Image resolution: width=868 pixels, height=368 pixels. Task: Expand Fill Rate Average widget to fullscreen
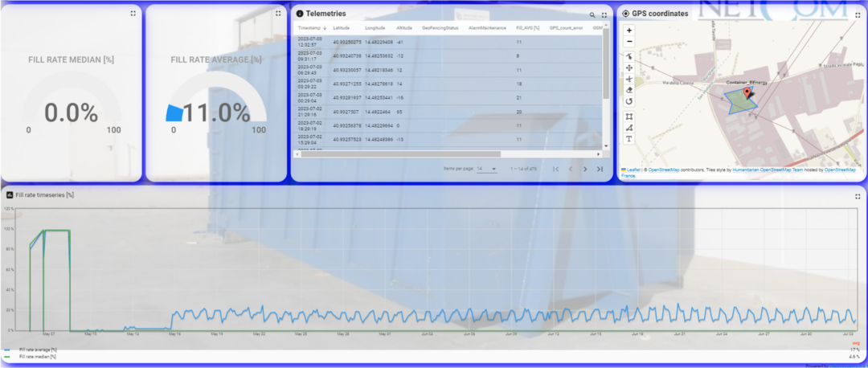point(278,14)
